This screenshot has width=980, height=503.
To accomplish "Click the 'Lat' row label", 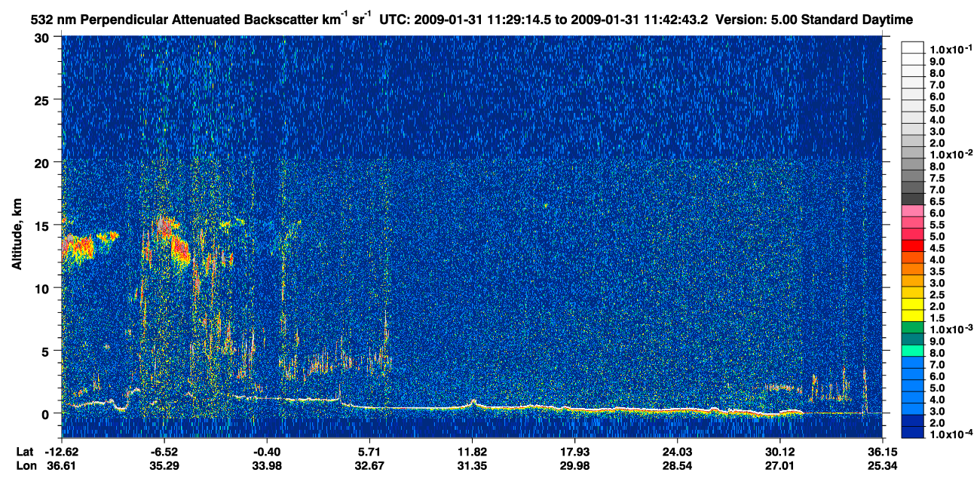I will coord(25,452).
